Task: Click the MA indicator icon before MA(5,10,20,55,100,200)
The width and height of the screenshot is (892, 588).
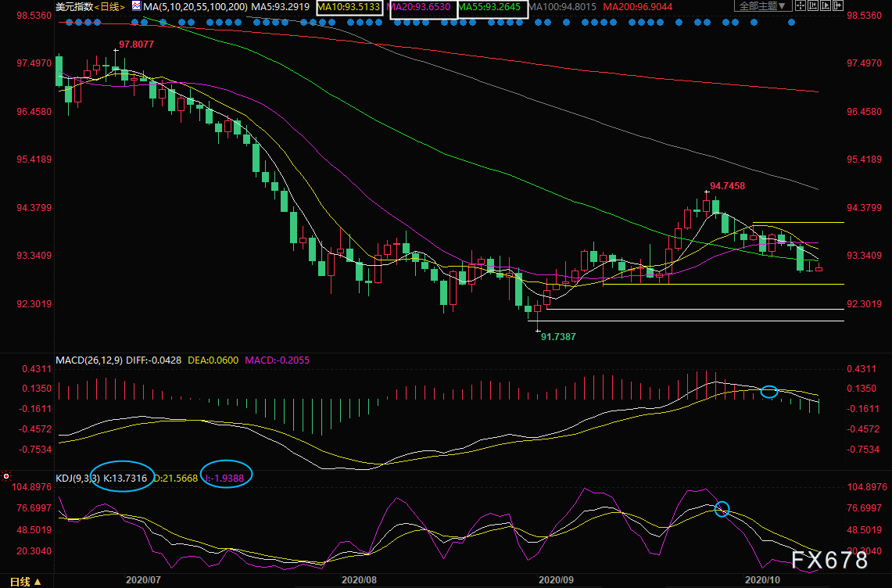Action: click(136, 6)
